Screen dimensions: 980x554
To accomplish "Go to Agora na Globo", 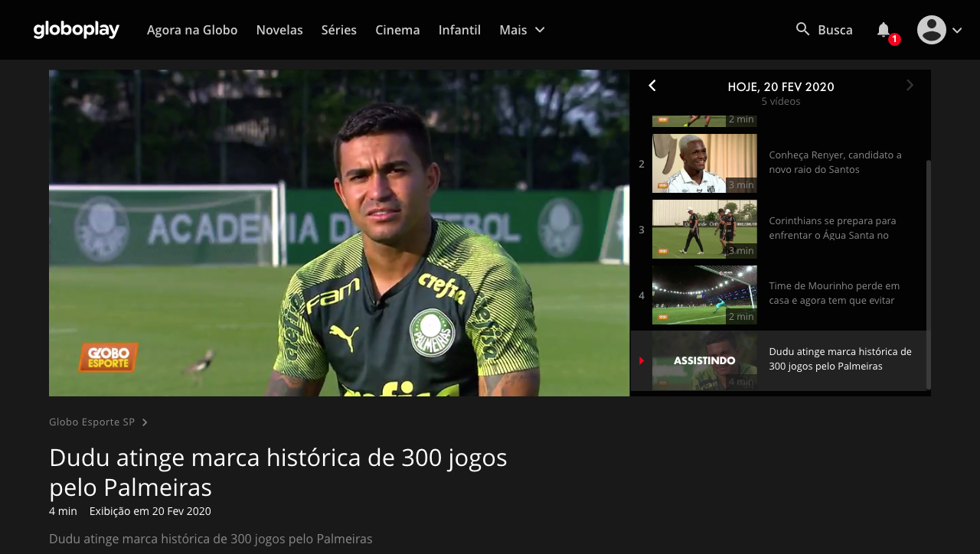I will click(x=192, y=30).
